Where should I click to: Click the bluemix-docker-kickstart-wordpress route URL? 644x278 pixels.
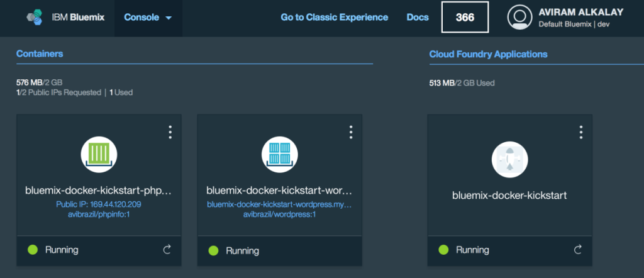point(279,204)
